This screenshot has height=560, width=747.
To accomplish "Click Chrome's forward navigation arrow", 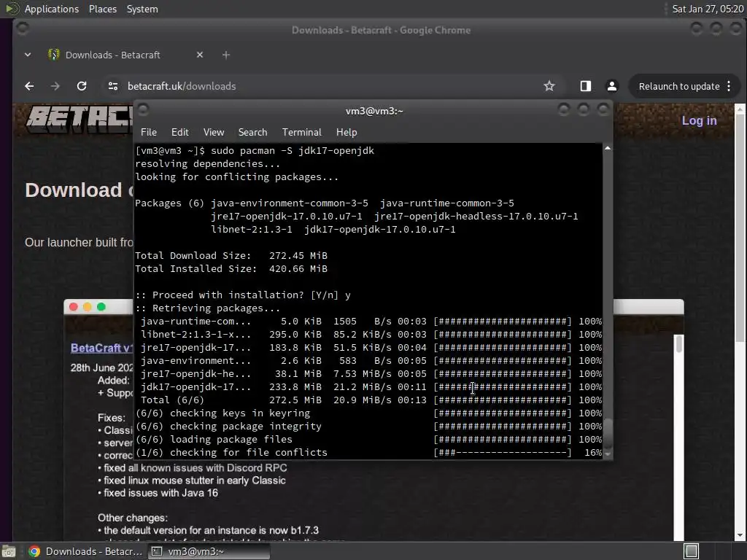I will (55, 86).
